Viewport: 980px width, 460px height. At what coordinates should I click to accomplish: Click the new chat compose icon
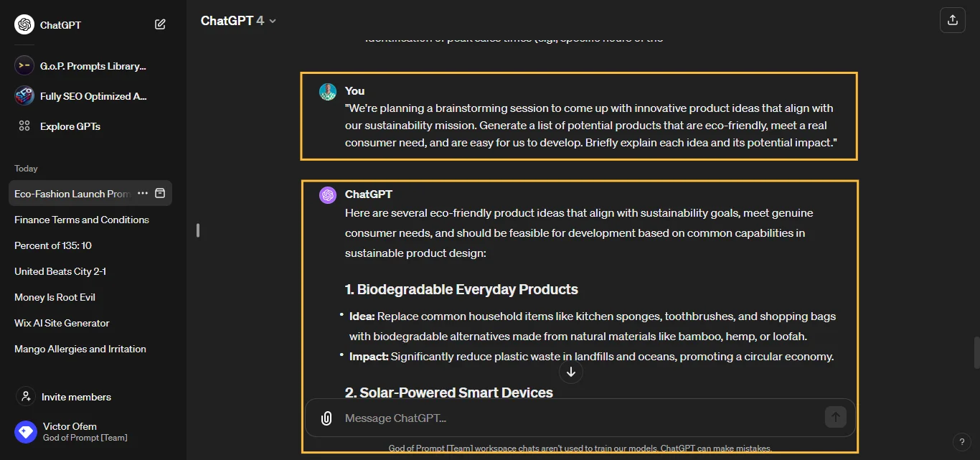(x=160, y=24)
